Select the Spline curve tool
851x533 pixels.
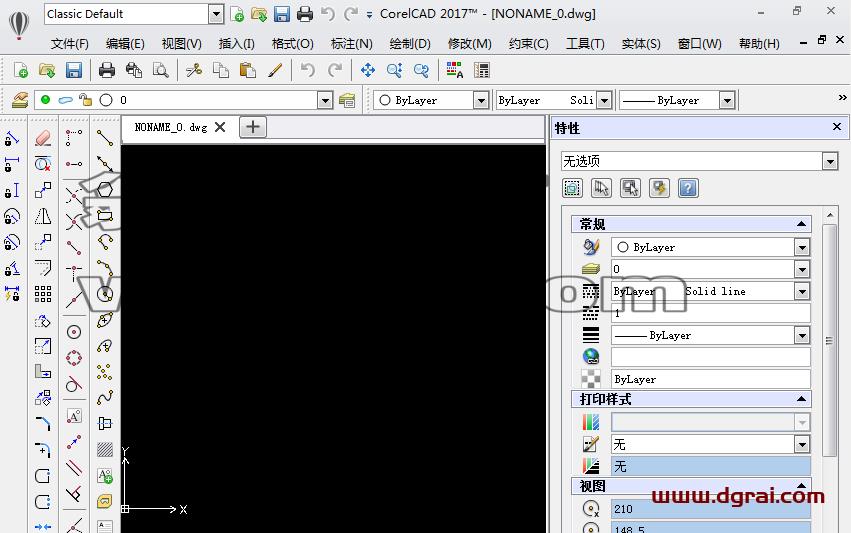coord(105,397)
